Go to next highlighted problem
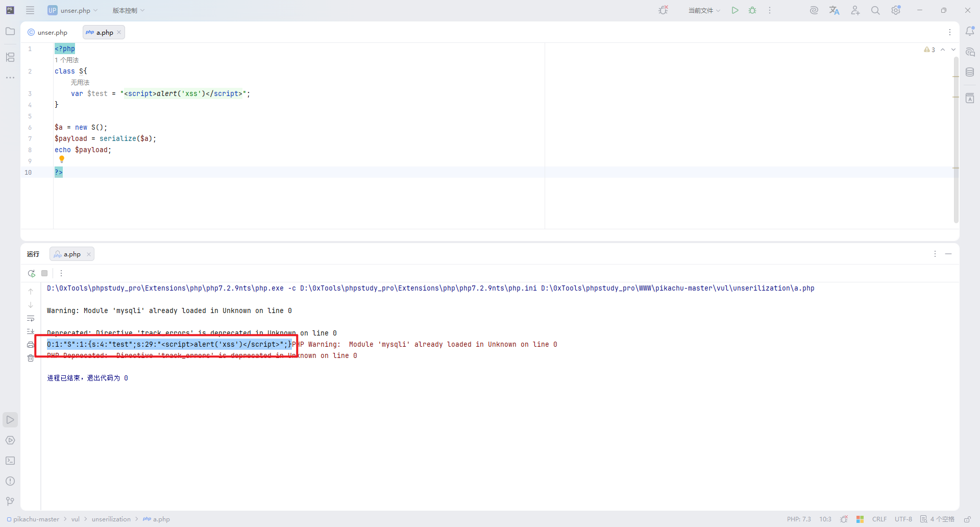 (x=953, y=50)
